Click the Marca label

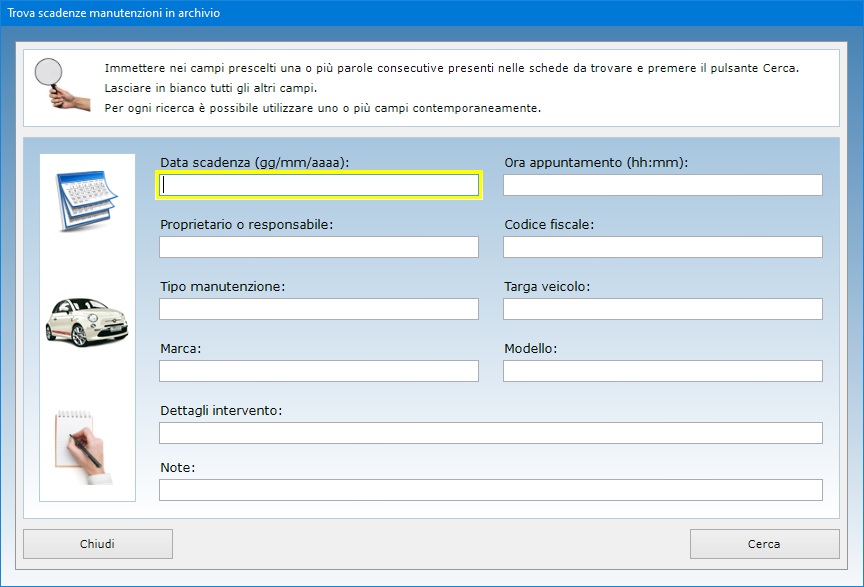(x=181, y=348)
